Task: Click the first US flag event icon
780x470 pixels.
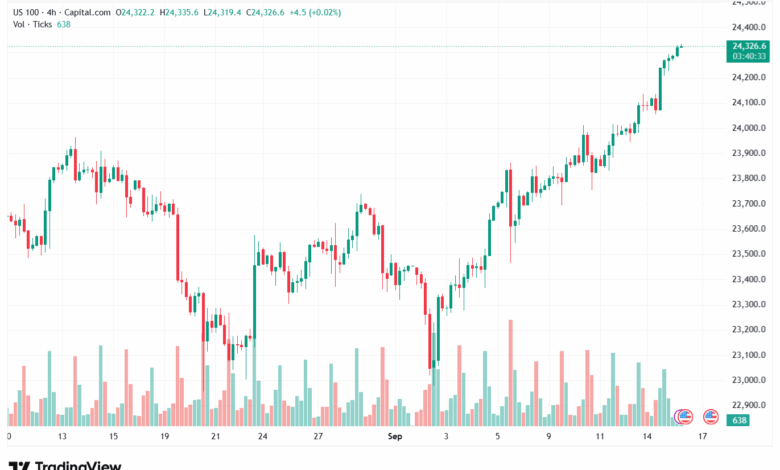Action: [685, 415]
